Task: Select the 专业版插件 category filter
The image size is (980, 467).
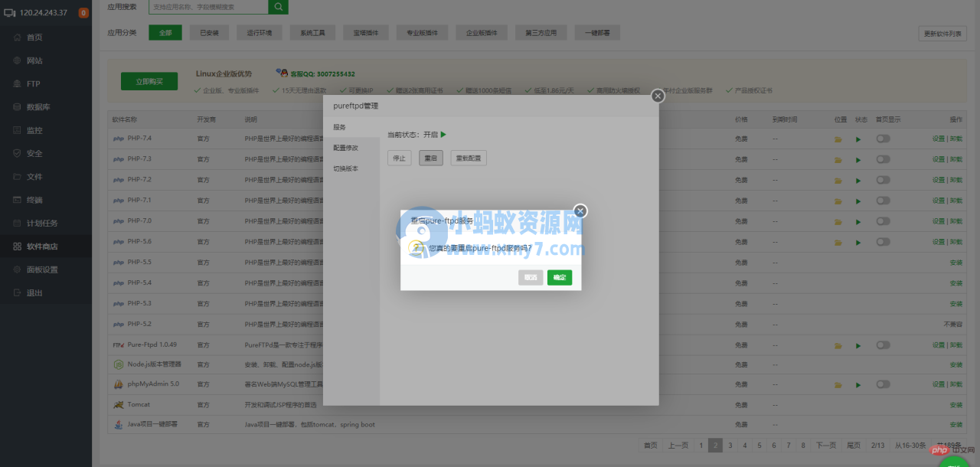Action: click(422, 33)
